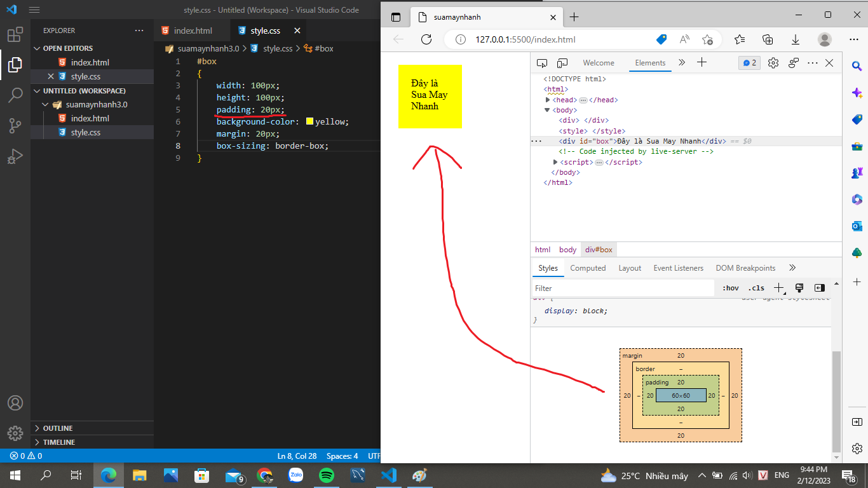868x488 pixels.
Task: Open DevTools feedback icon
Action: pos(794,63)
